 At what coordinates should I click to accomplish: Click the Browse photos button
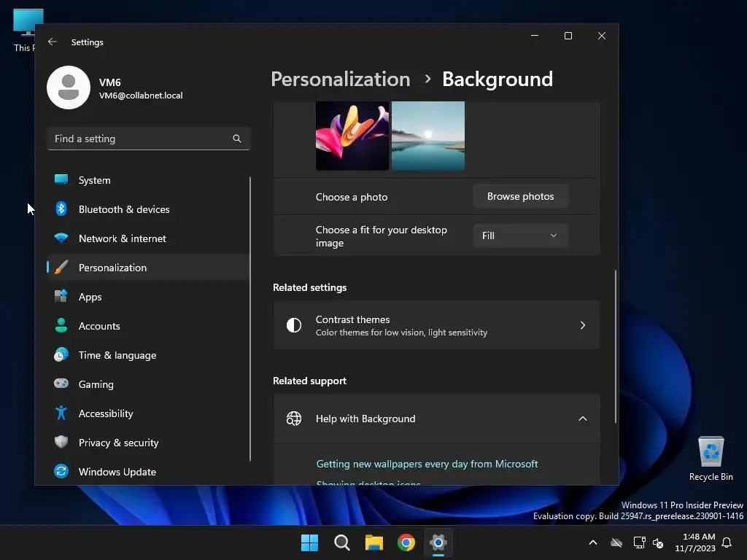coord(520,196)
